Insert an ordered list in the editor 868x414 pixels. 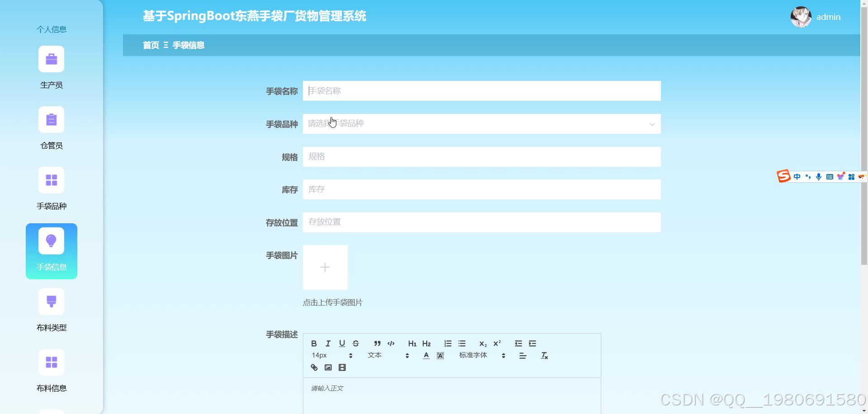[448, 343]
